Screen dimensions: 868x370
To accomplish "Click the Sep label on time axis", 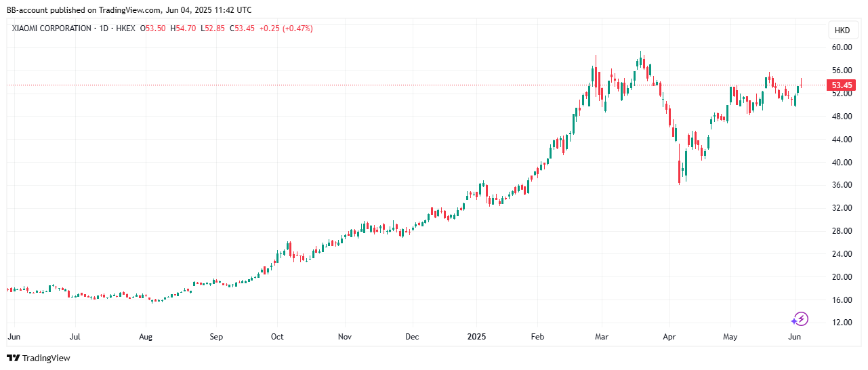I will [215, 336].
